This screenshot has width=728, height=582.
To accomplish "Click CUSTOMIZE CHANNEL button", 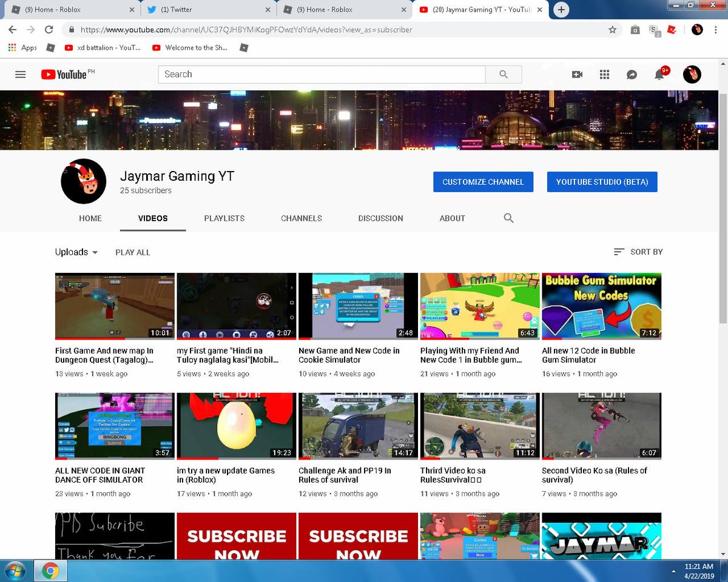I will [483, 182].
